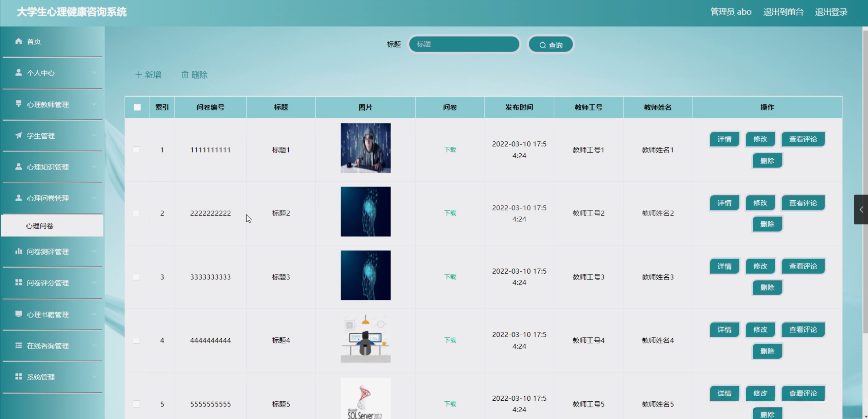Open the 心理问卷 submenu item
Screen dimensions: 868x419
[x=40, y=226]
